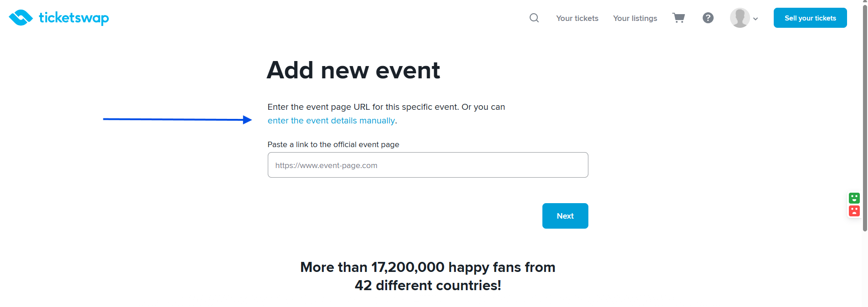Expand the account dropdown chevron

click(756, 19)
